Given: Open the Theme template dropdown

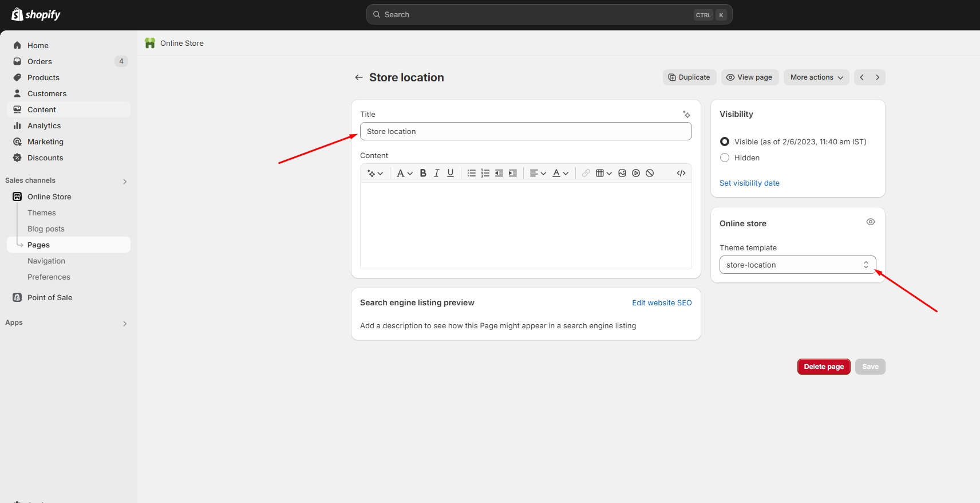Looking at the screenshot, I should click(797, 265).
